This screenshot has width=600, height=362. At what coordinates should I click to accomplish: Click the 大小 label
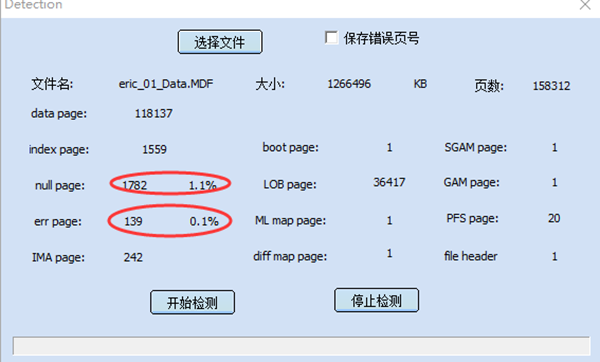point(270,84)
